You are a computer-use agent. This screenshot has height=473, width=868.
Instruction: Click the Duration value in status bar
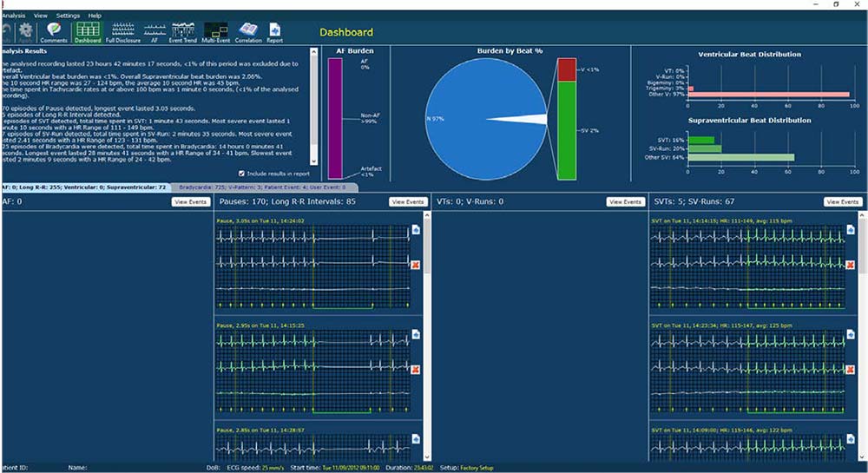click(x=424, y=468)
